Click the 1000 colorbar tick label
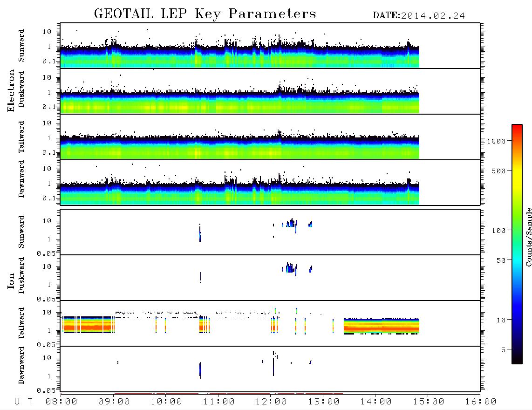The height and width of the screenshot is (410, 532). pyautogui.click(x=497, y=141)
